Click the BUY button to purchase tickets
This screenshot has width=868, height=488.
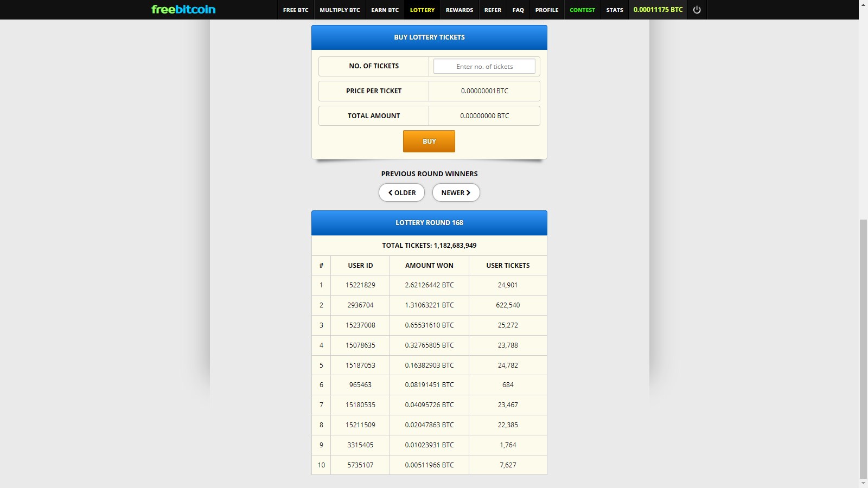(429, 141)
